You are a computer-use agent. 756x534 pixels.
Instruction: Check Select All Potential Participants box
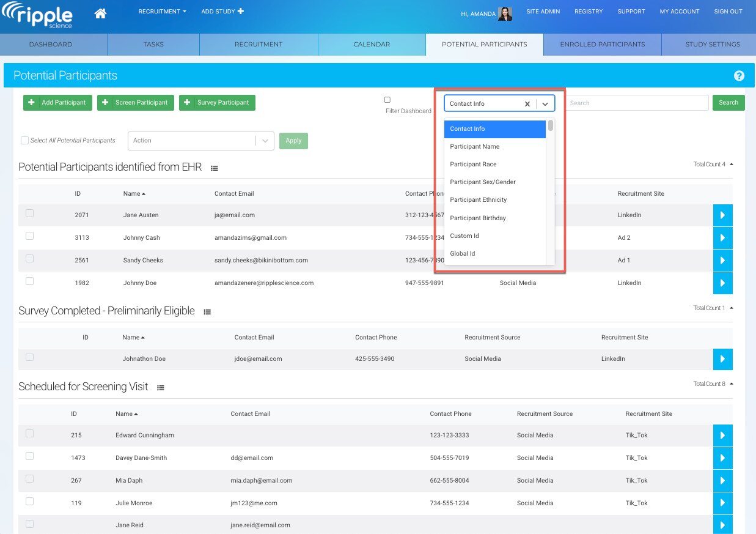[25, 141]
